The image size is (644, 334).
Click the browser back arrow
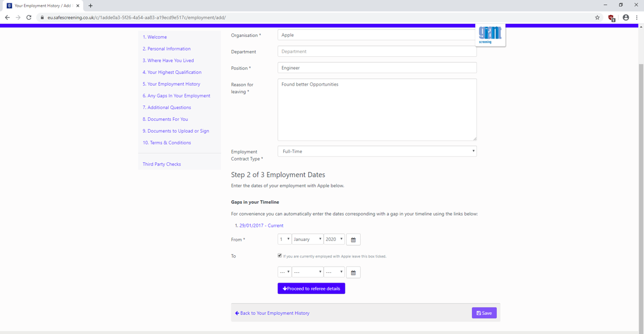pos(6,18)
